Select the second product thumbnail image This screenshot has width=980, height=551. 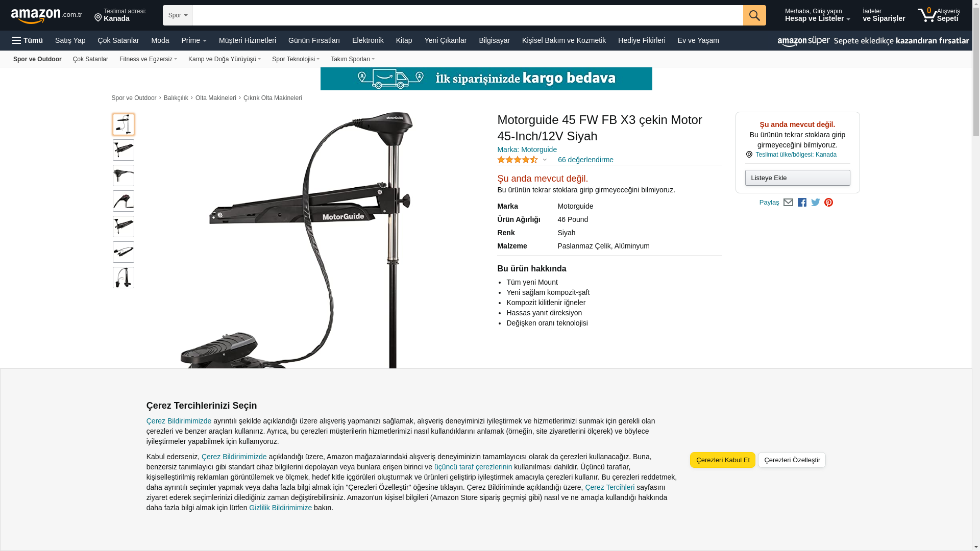click(x=124, y=150)
